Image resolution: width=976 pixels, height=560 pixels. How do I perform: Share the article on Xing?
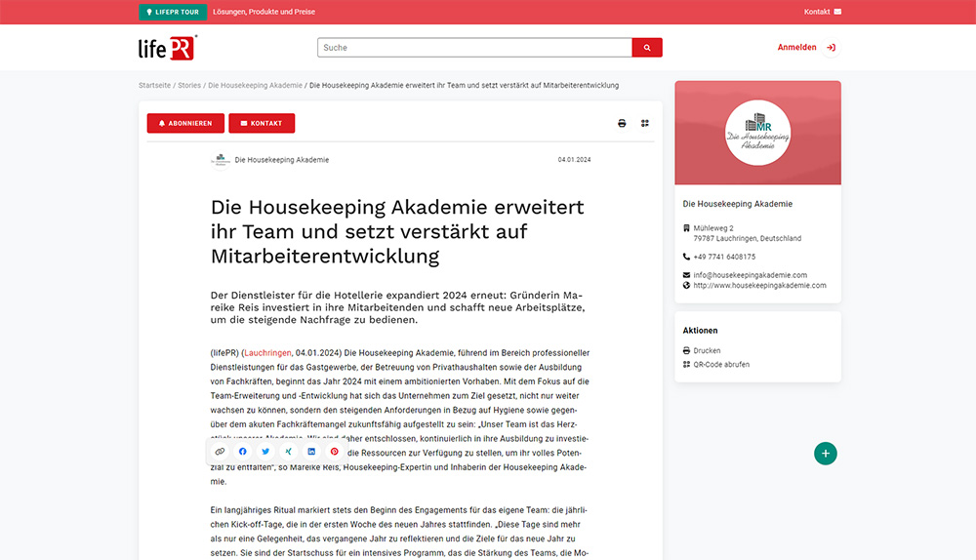pyautogui.click(x=289, y=452)
